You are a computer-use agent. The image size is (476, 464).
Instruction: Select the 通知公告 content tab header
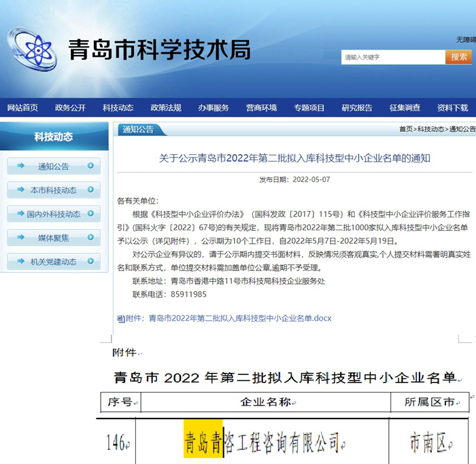pos(138,129)
